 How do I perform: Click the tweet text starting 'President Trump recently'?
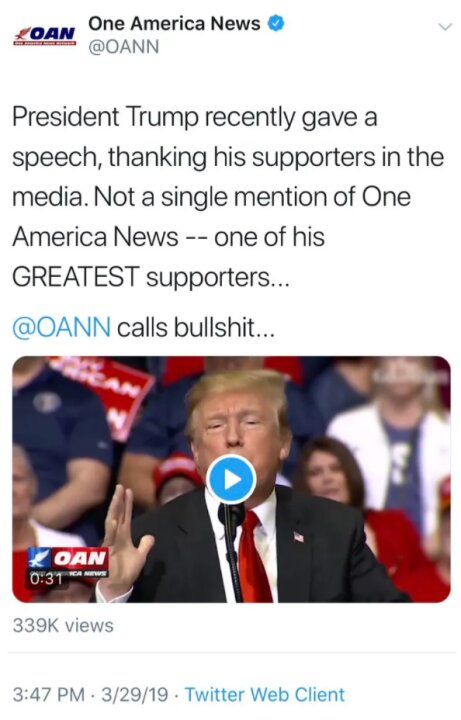[228, 197]
